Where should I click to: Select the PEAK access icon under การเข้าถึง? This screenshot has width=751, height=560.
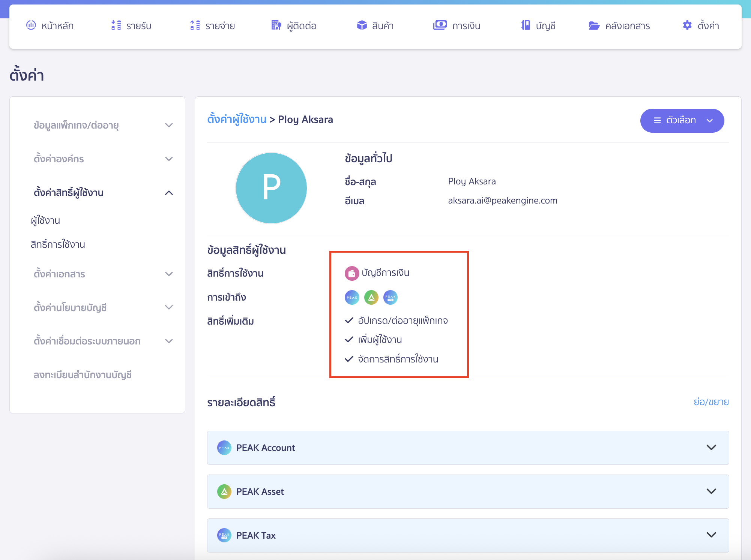click(x=351, y=297)
